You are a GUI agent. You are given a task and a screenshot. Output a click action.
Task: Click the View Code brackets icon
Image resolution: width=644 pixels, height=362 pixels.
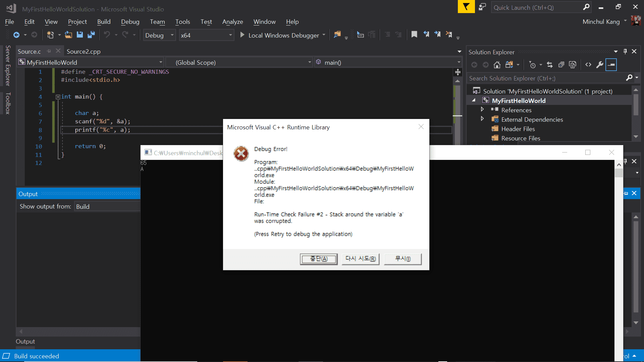coord(588,65)
